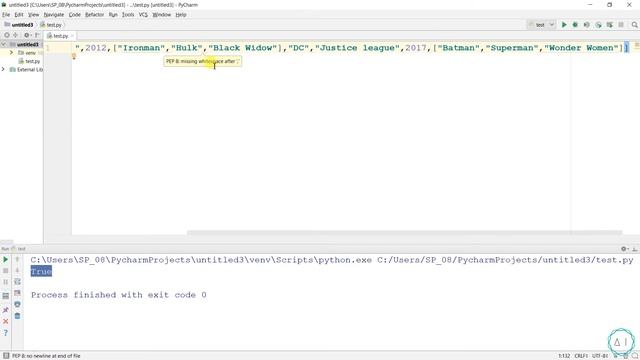Screen dimensions: 640x360
Task: Open Project panel settings gear
Action: coord(27,36)
